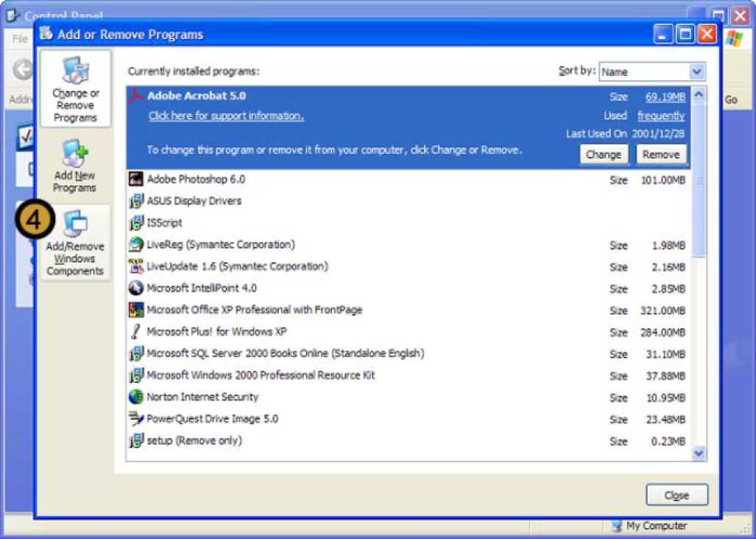Select the ASUS Display Drivers icon
The image size is (756, 539).
click(136, 201)
